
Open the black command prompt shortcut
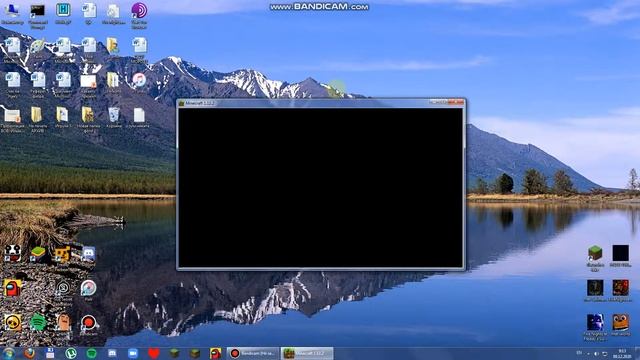(x=38, y=11)
